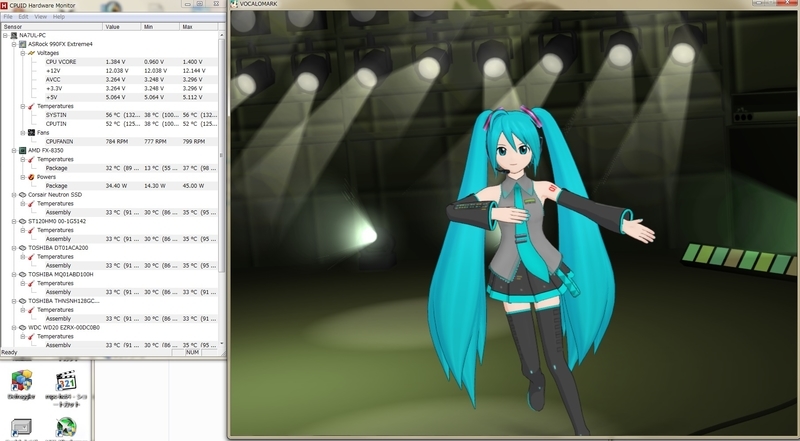The height and width of the screenshot is (441, 800).
Task: Click the drive icon beside TOSHIBA THNSNH128GC
Action: point(22,301)
